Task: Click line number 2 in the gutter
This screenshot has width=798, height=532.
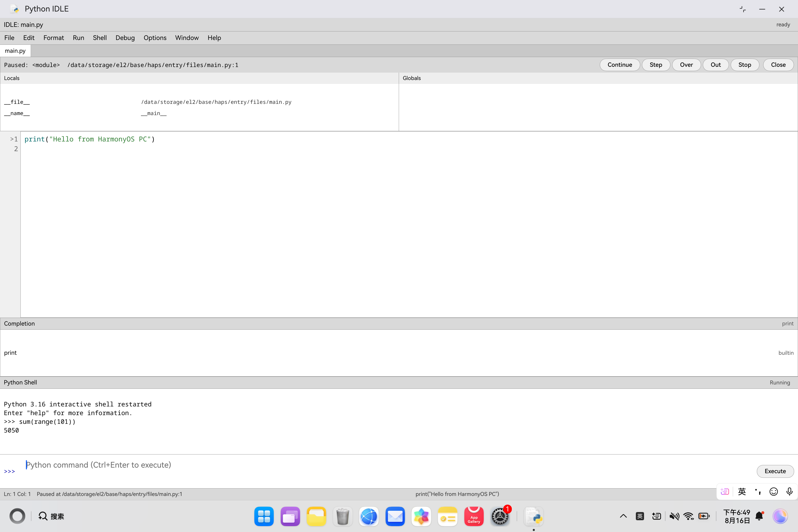Action: tap(16, 149)
